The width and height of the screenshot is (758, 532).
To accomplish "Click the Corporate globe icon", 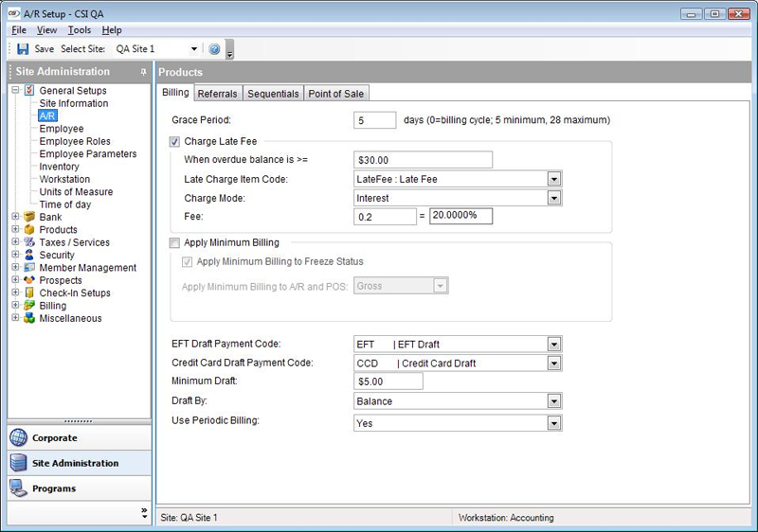I will [x=19, y=437].
